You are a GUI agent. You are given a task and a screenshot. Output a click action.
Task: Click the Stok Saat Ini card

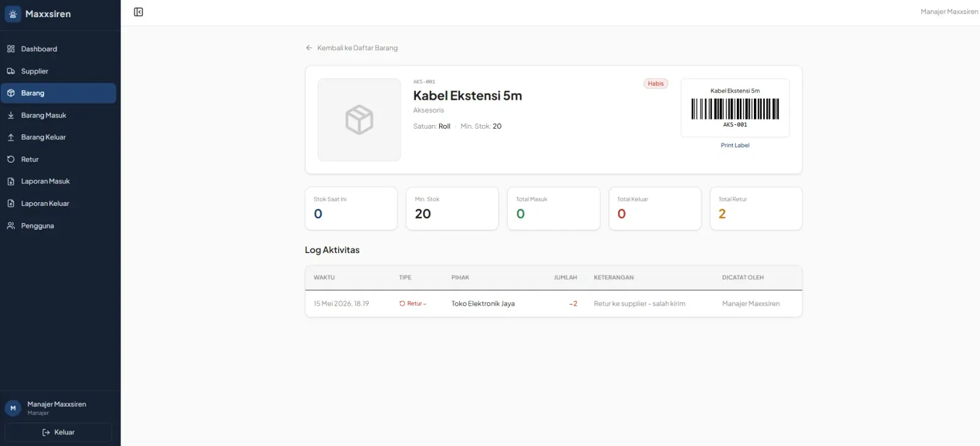tap(351, 209)
